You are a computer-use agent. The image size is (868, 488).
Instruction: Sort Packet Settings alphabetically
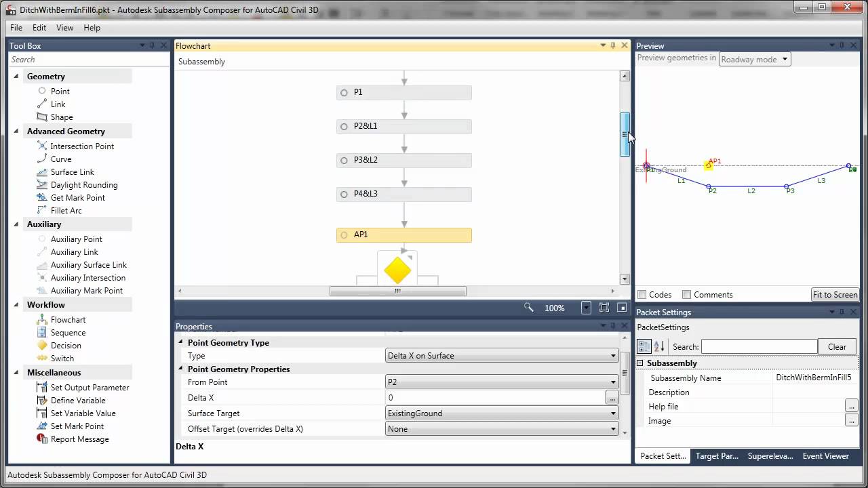[659, 346]
